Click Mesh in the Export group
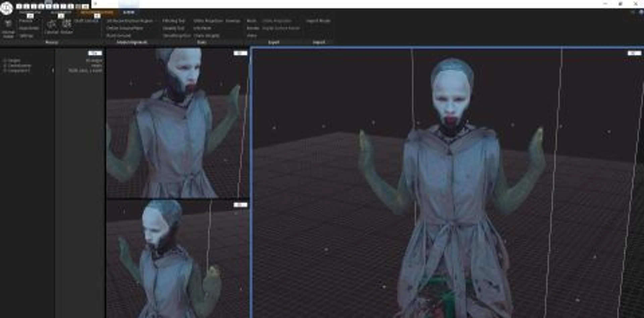 coord(251,21)
